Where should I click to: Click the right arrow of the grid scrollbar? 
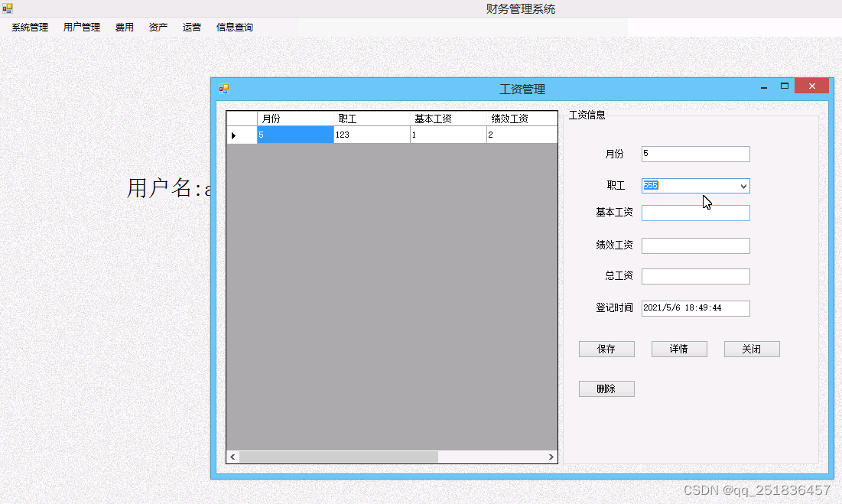tap(551, 456)
